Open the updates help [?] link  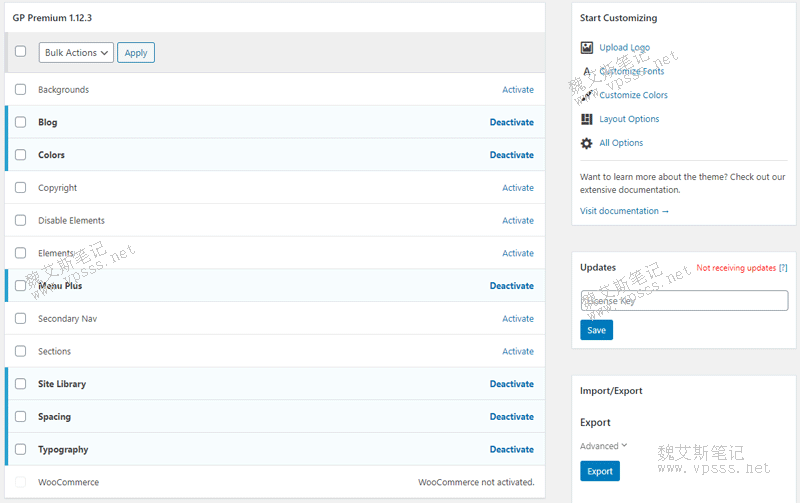click(x=783, y=268)
